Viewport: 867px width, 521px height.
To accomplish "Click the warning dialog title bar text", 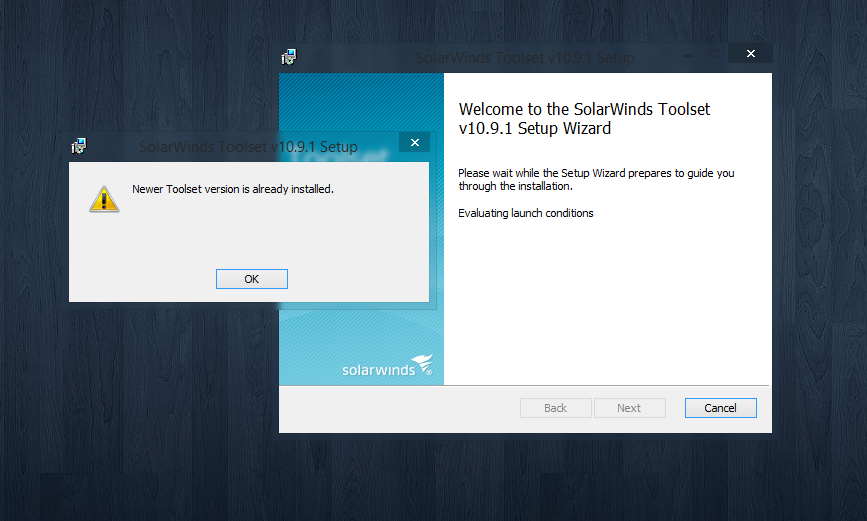I will (x=248, y=147).
